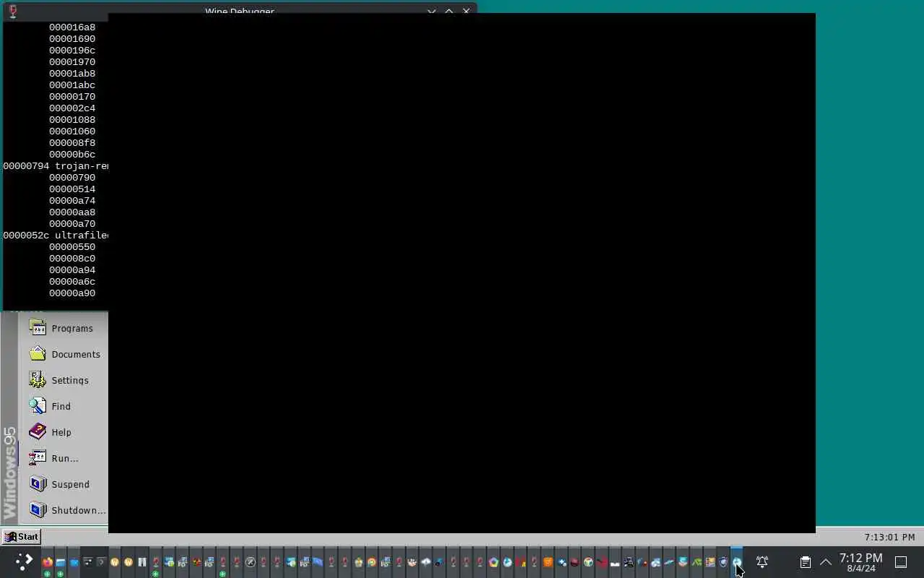The width and height of the screenshot is (924, 578).
Task: Select line 00000aa8 in Wine Debugger
Action: click(x=72, y=212)
